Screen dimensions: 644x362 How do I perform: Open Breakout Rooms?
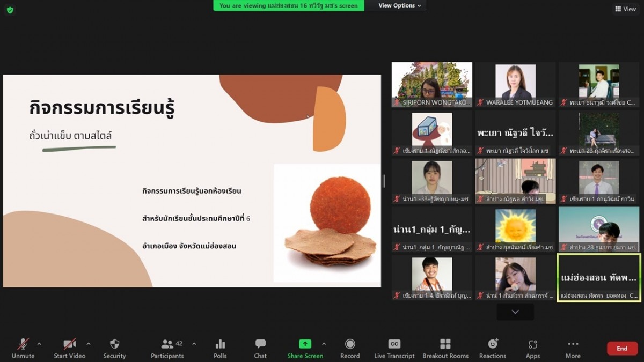445,348
